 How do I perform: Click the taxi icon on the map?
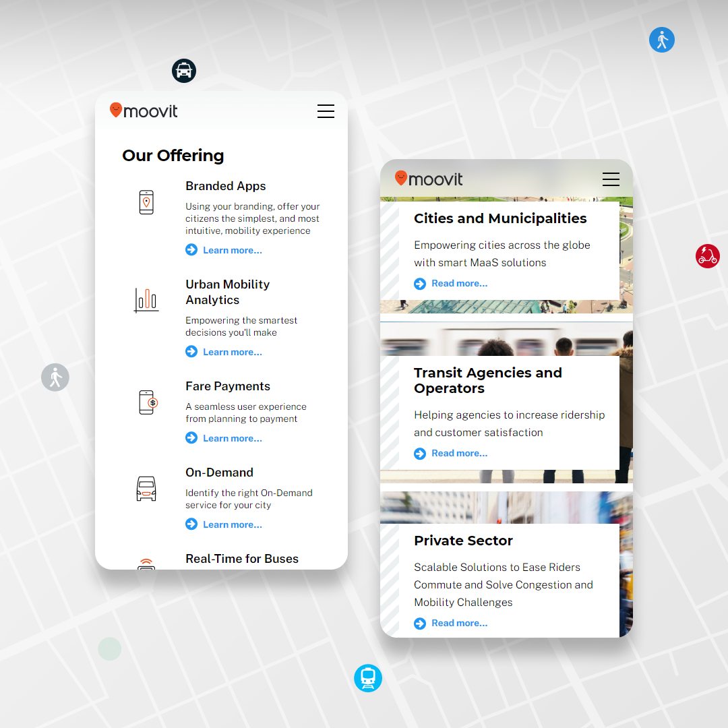tap(184, 71)
